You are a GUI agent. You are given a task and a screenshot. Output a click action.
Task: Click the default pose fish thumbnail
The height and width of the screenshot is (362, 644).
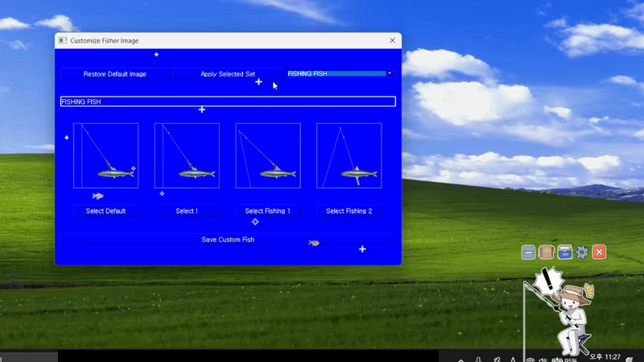(106, 155)
